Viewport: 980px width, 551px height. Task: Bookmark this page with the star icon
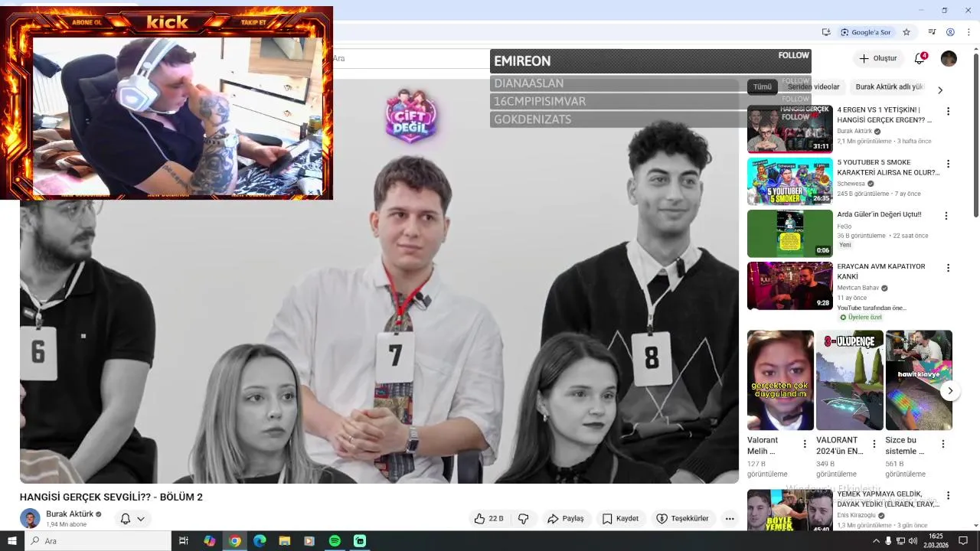coord(906,32)
